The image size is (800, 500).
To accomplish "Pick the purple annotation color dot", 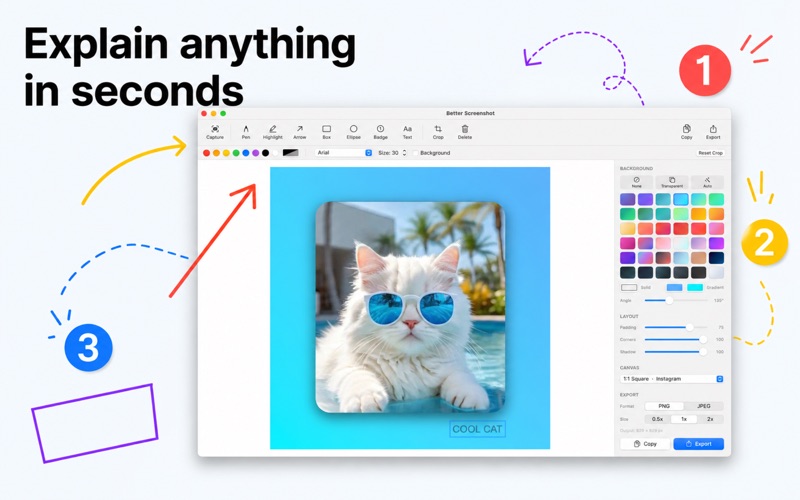I will pyautogui.click(x=256, y=153).
